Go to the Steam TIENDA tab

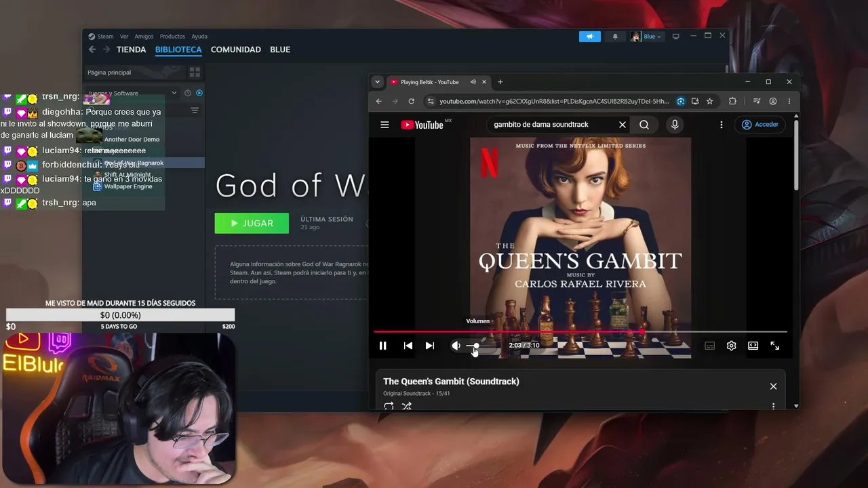[131, 49]
